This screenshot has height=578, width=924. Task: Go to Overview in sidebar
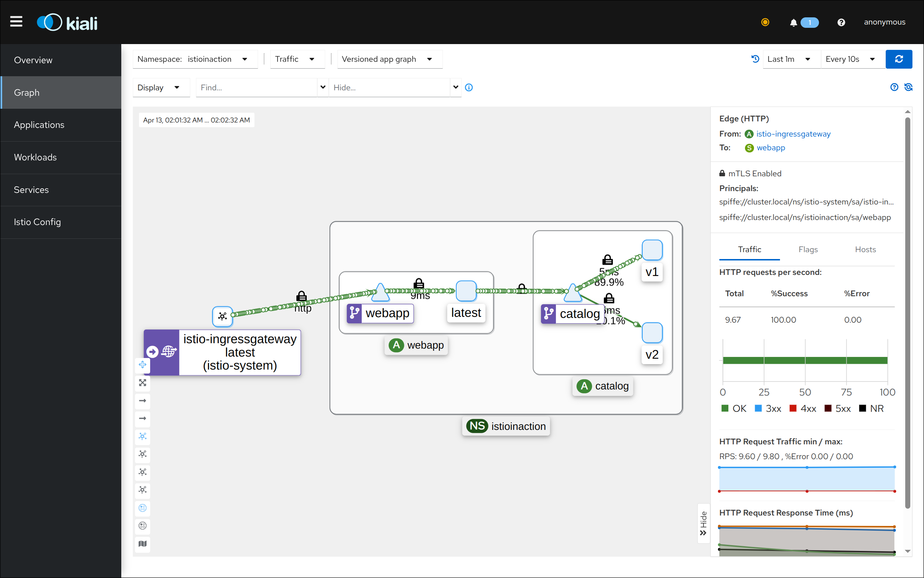(61, 60)
